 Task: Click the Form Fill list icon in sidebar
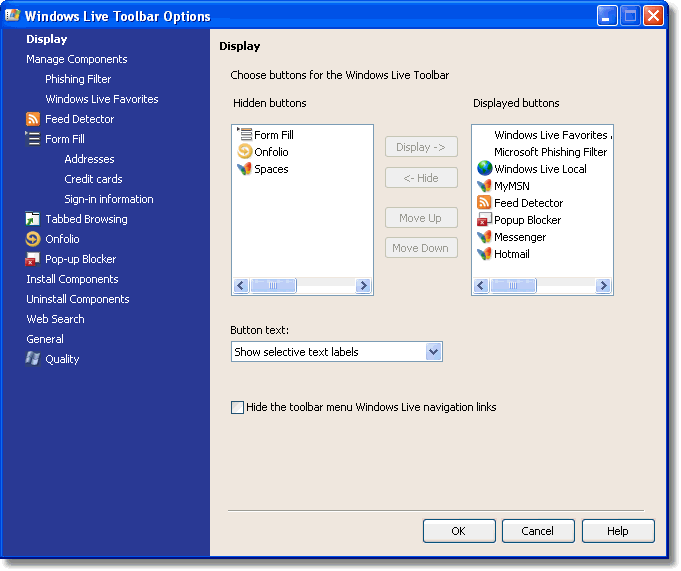[x=33, y=139]
